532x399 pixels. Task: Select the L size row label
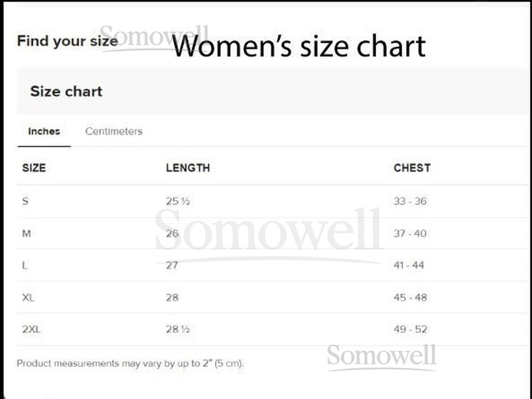[x=25, y=266]
